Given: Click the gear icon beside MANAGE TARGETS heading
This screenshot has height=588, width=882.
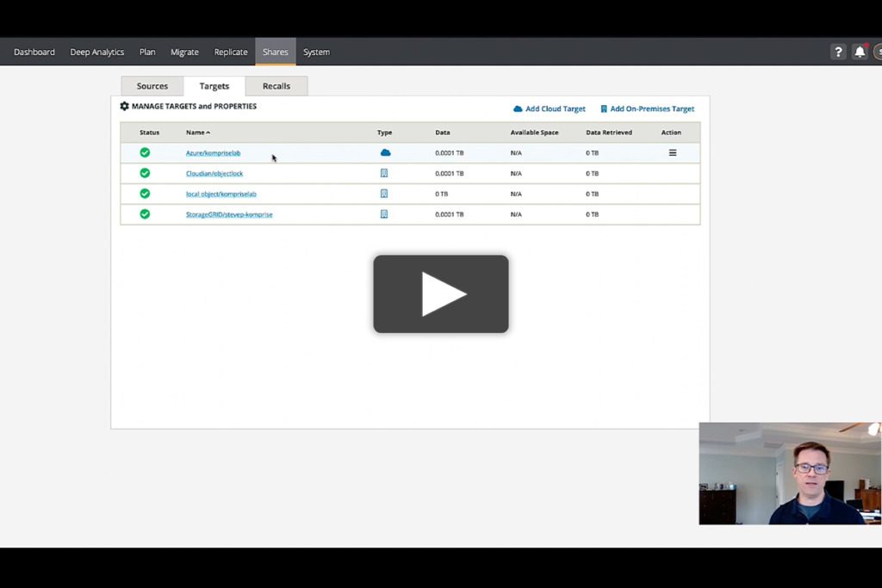Looking at the screenshot, I should (x=125, y=106).
